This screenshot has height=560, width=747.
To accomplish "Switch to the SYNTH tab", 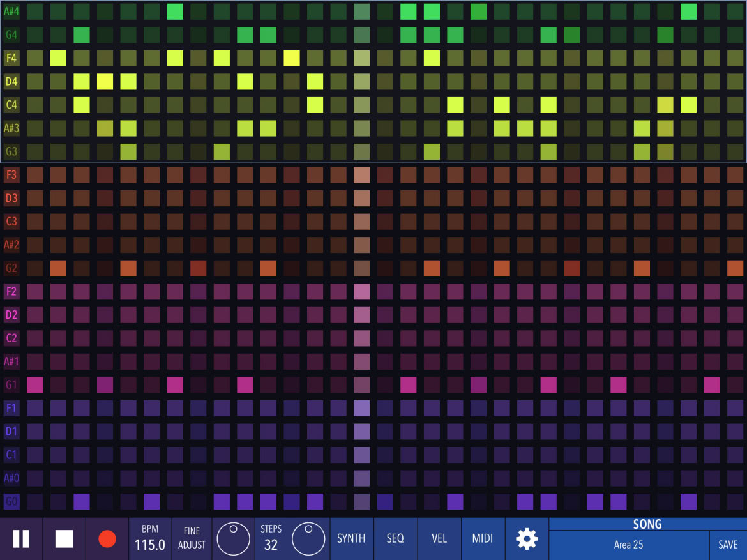I will click(351, 539).
